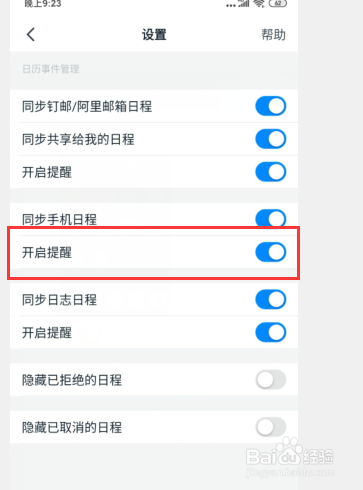Enable the 隐藏已拒绝的日程 switch
The width and height of the screenshot is (363, 490).
coord(271,380)
